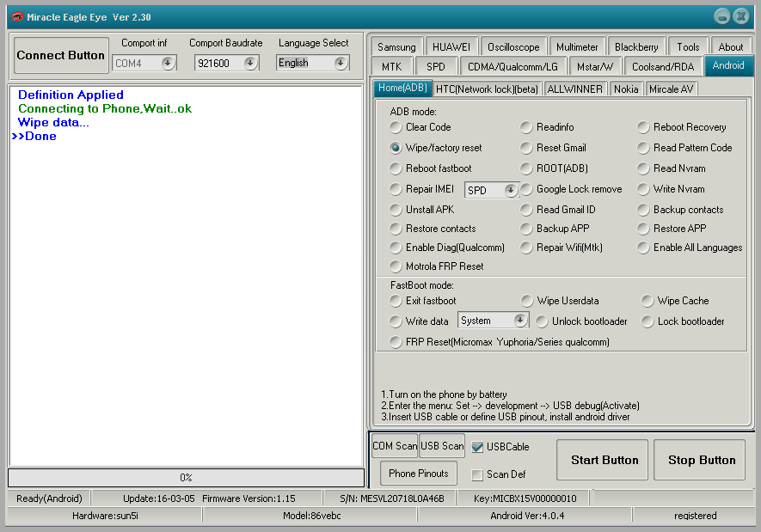Open the HTC(Network lock)(beta) sub-tab
The image size is (761, 532).
tap(487, 89)
